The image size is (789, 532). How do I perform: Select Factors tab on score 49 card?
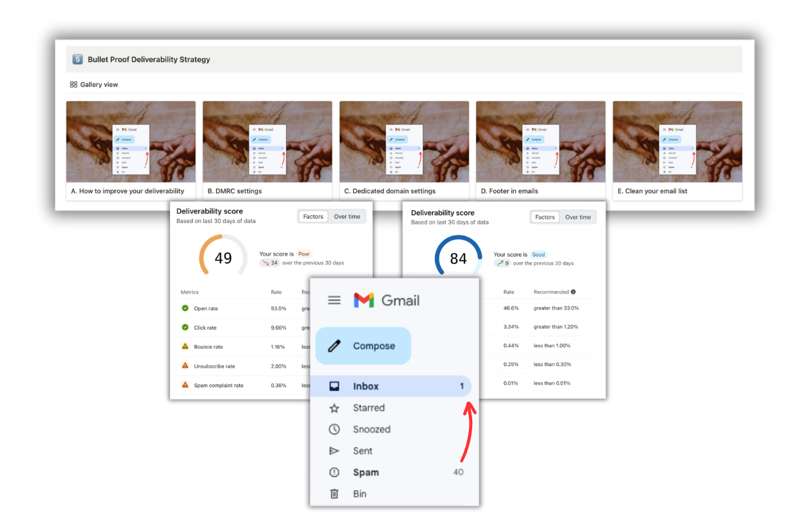click(x=313, y=217)
